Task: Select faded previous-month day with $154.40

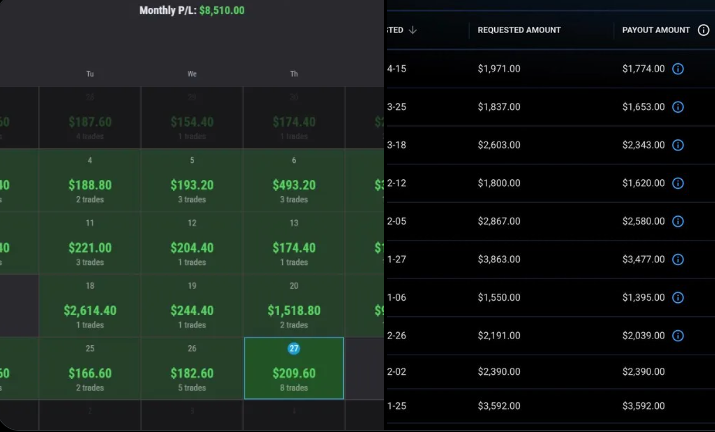Action: click(192, 117)
